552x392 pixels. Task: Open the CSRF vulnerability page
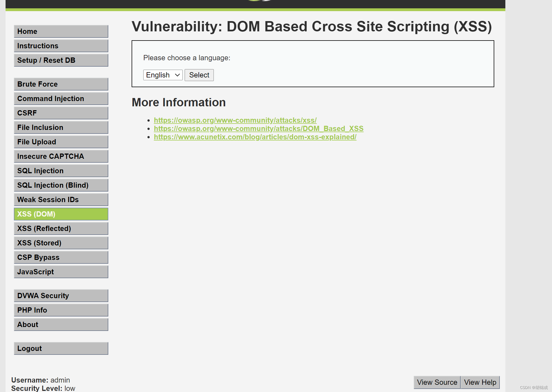[61, 113]
